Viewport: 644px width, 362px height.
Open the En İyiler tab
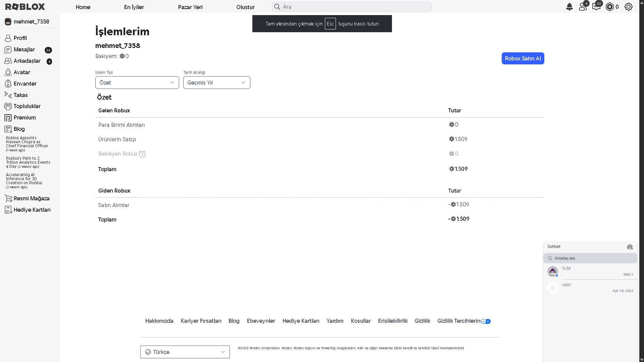[x=134, y=7]
